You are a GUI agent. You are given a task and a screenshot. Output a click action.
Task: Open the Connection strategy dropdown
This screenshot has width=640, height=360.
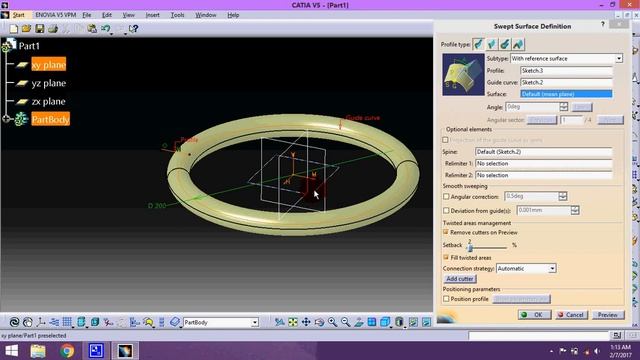click(552, 269)
